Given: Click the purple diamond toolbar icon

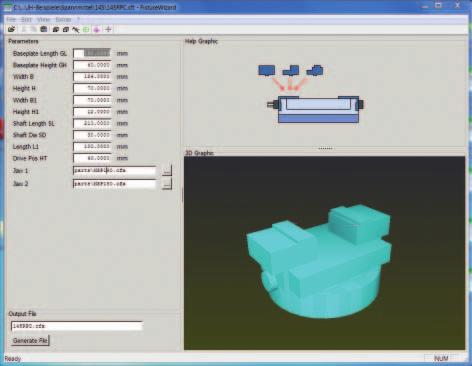Looking at the screenshot, I should tap(97, 29).
